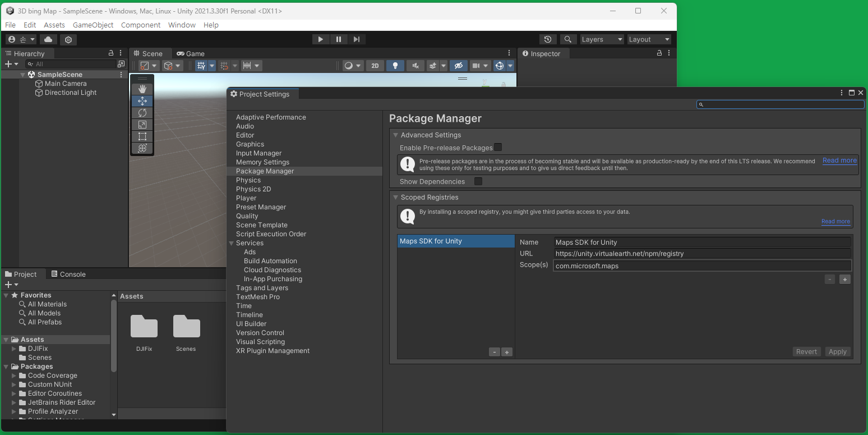The height and width of the screenshot is (435, 868).
Task: Open the Assets menu
Action: coord(54,25)
